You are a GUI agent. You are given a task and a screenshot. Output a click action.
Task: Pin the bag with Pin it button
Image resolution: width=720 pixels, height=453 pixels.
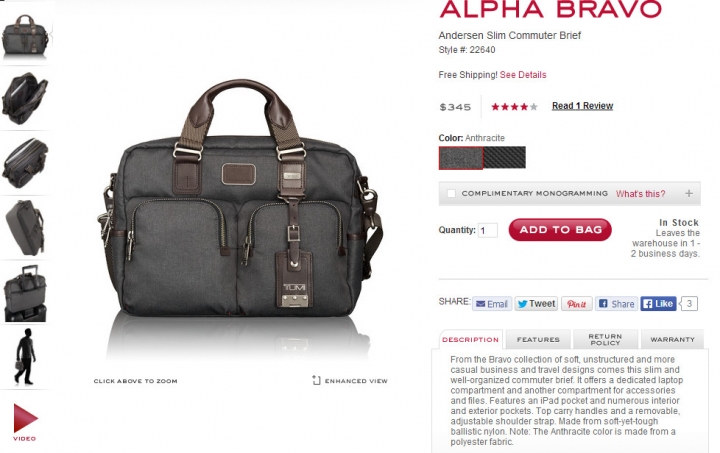(x=577, y=304)
